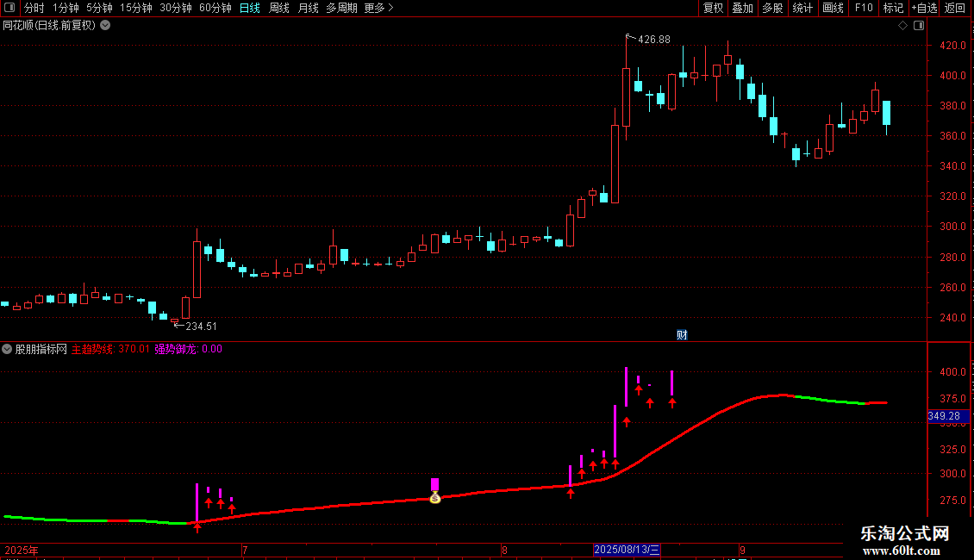Select the 15分钟 period
Screen dimensions: 974x560
(135, 8)
